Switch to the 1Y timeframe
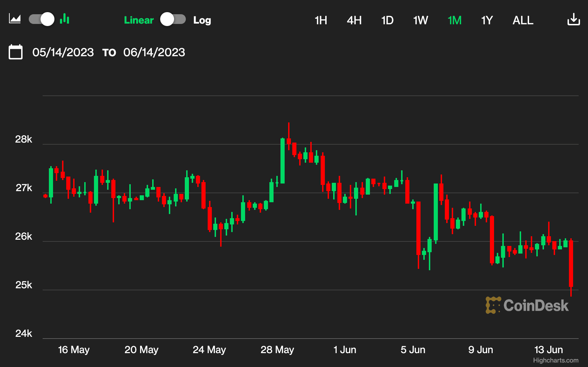 pyautogui.click(x=487, y=20)
